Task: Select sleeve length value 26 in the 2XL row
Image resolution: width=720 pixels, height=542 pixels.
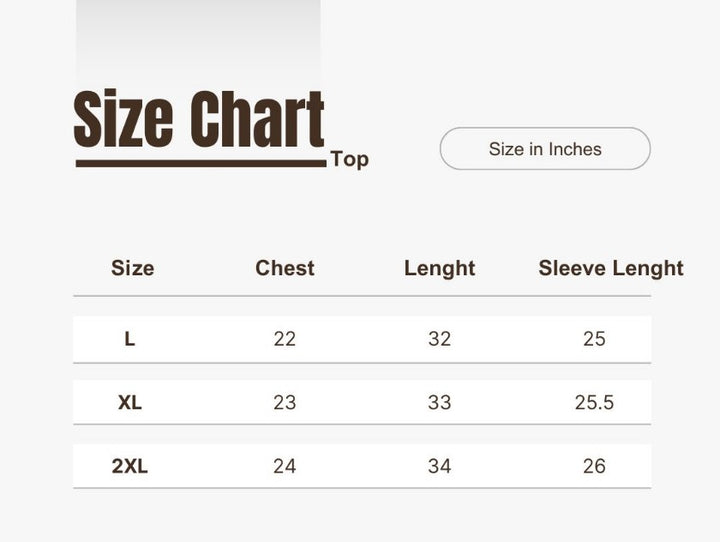Action: pyautogui.click(x=594, y=466)
